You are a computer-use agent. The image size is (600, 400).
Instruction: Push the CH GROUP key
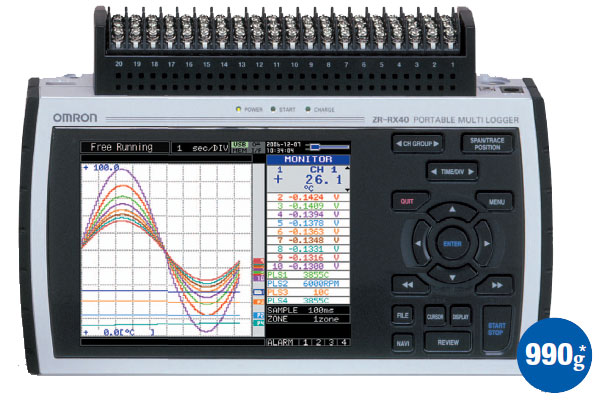(x=417, y=144)
